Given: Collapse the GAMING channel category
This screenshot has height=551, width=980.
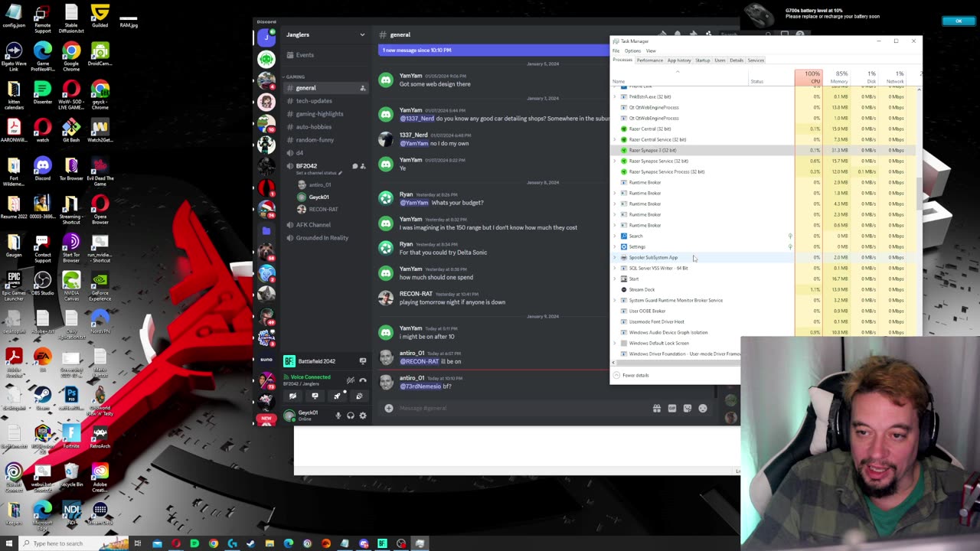Looking at the screenshot, I should point(295,77).
